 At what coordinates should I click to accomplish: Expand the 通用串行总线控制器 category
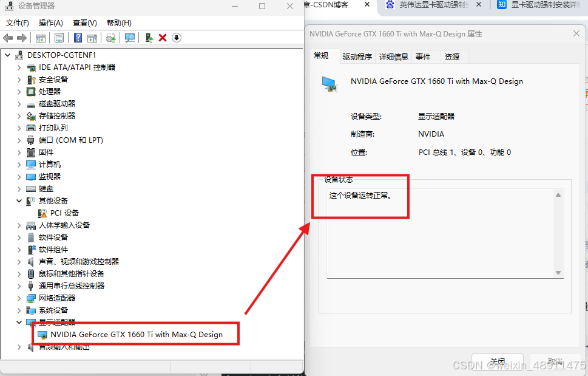19,286
